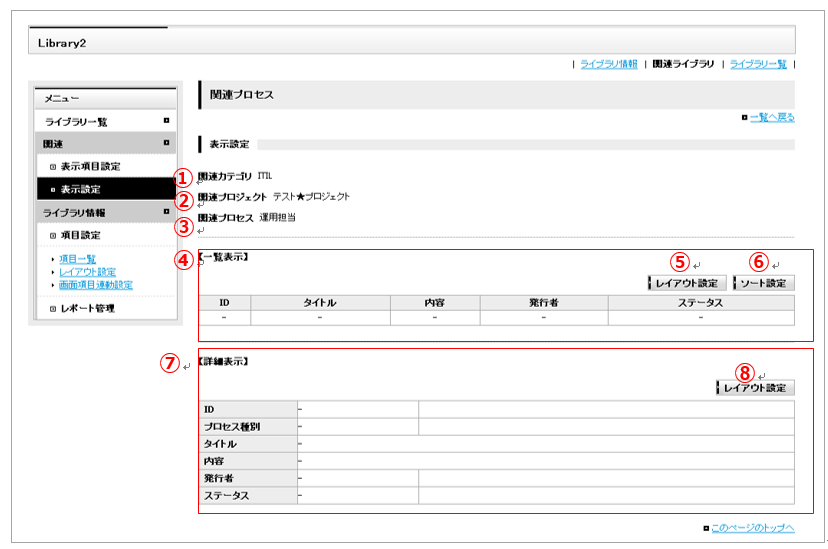
Task: Click the ソート設定 button
Action: (x=764, y=283)
